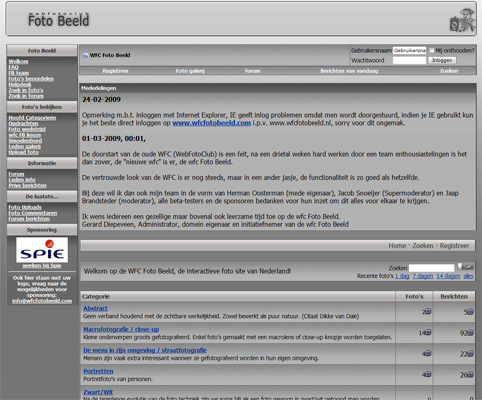
Task: Open Leden info sidebar link
Action: click(22, 180)
